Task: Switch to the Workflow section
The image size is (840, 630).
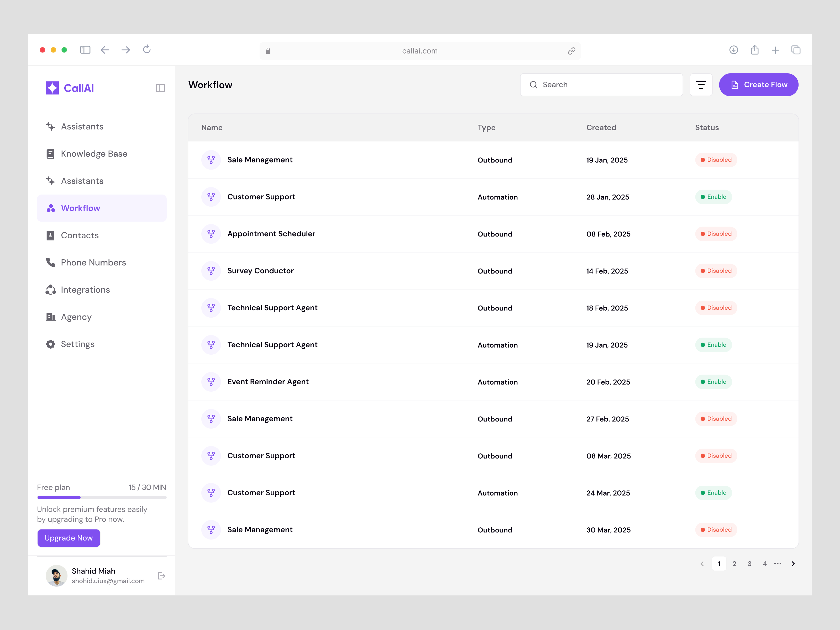Action: tap(81, 208)
